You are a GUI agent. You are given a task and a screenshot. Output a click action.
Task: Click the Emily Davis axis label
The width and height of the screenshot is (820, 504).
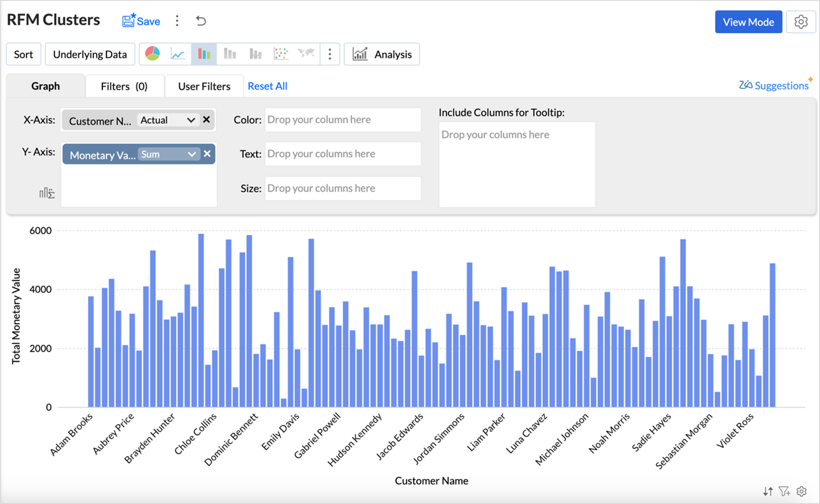coord(280,431)
